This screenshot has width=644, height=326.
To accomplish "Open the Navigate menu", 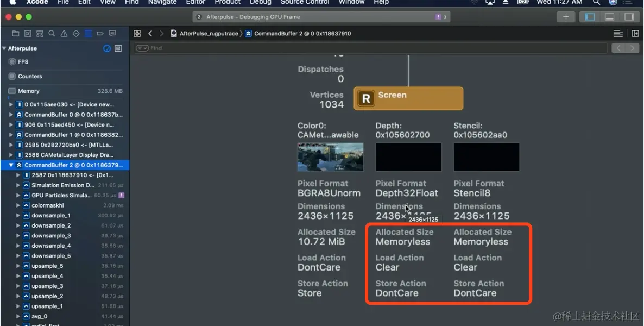I will (x=162, y=2).
